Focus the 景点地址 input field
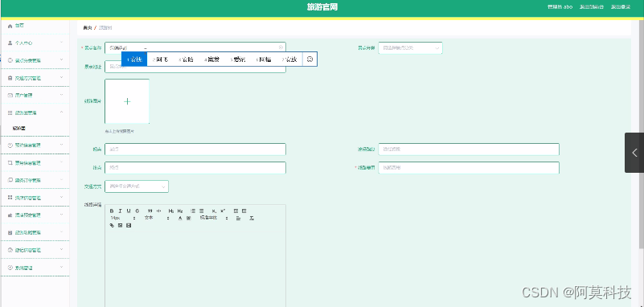This screenshot has height=307, width=644. point(195,67)
